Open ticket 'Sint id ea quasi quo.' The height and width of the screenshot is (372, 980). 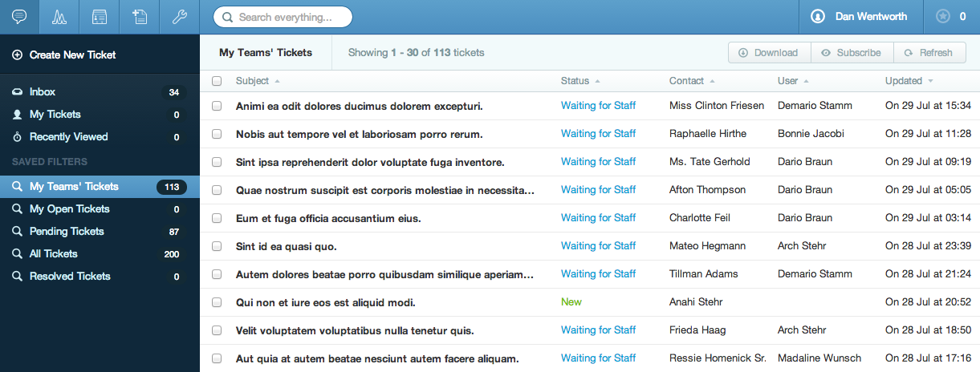(287, 246)
